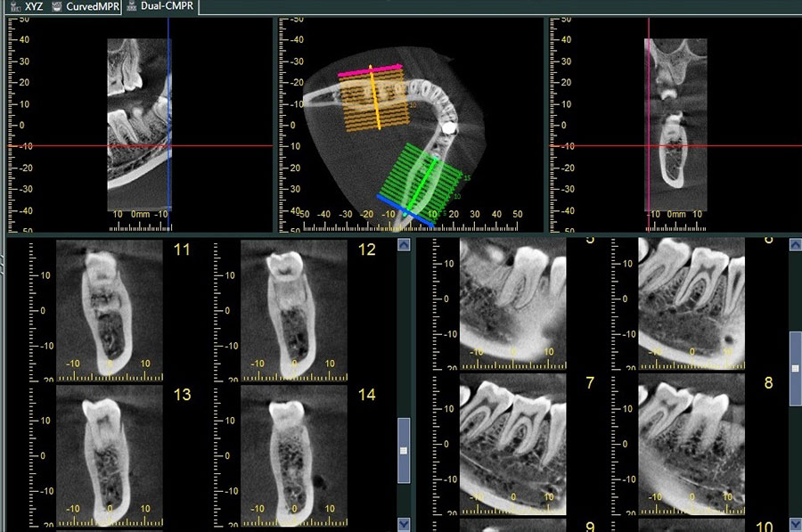Switch to the XYZ tab
Image resolution: width=802 pixels, height=532 pixels.
tap(28, 6)
